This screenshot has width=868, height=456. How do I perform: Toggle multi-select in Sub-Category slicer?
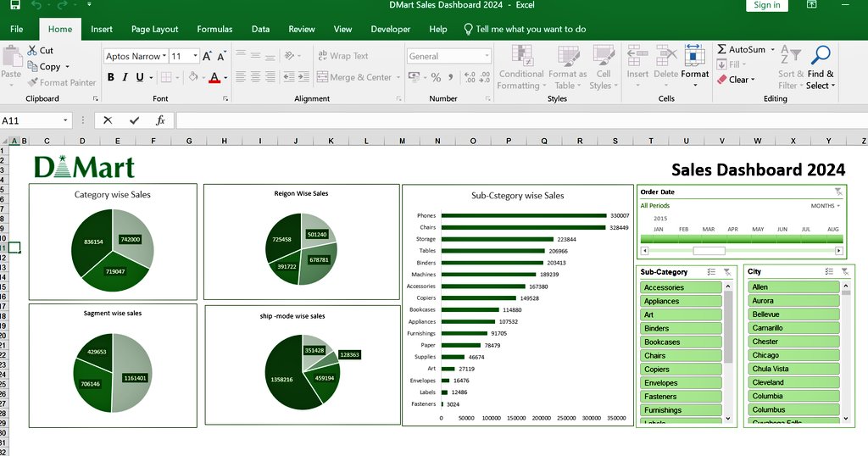(711, 272)
